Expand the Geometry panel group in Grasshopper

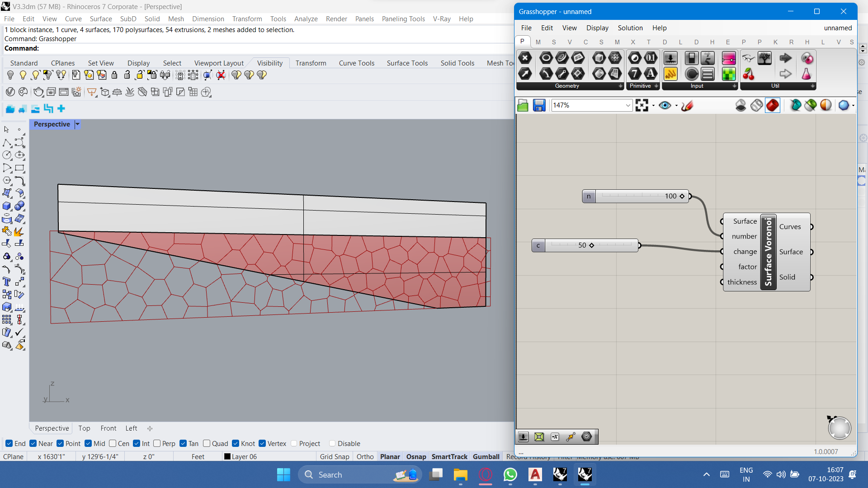620,86
